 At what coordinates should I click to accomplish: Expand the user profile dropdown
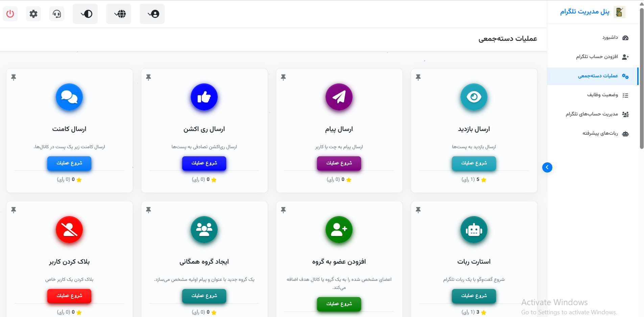152,14
